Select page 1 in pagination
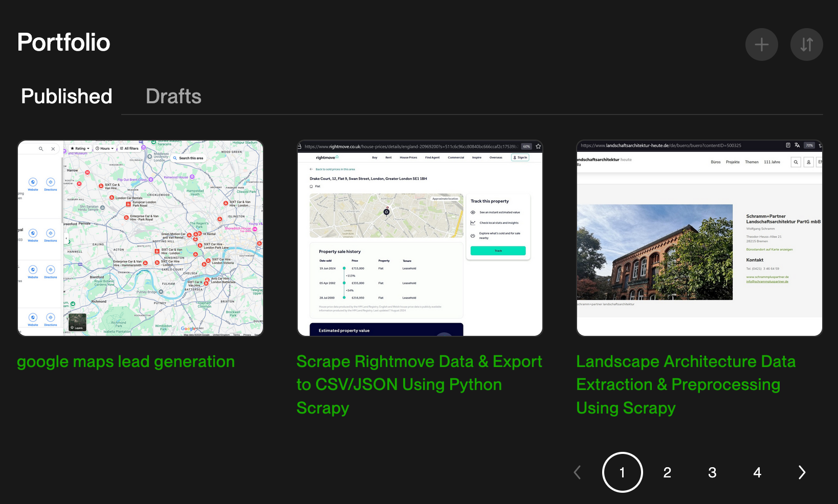The height and width of the screenshot is (504, 838). tap(622, 472)
